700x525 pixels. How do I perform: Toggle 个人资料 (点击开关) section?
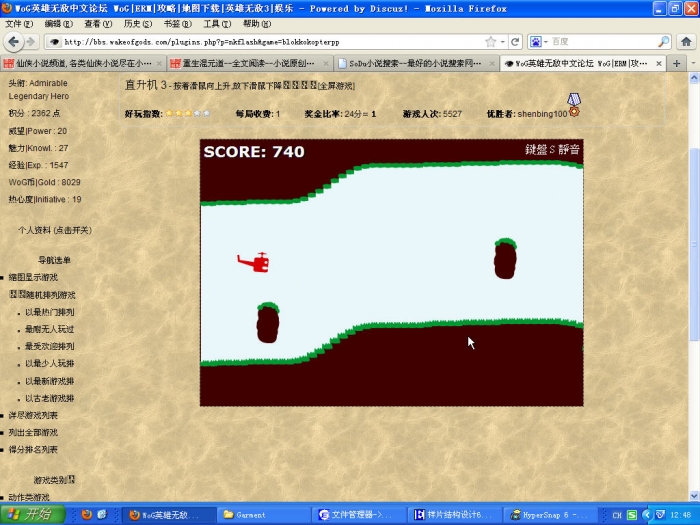point(55,230)
